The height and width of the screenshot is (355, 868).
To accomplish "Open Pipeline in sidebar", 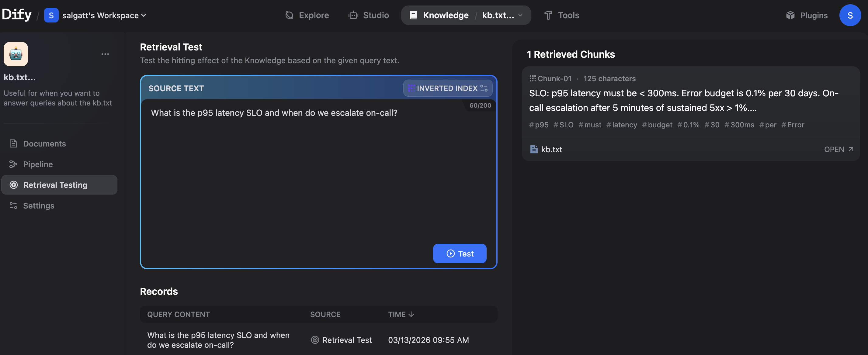I will 59,164.
